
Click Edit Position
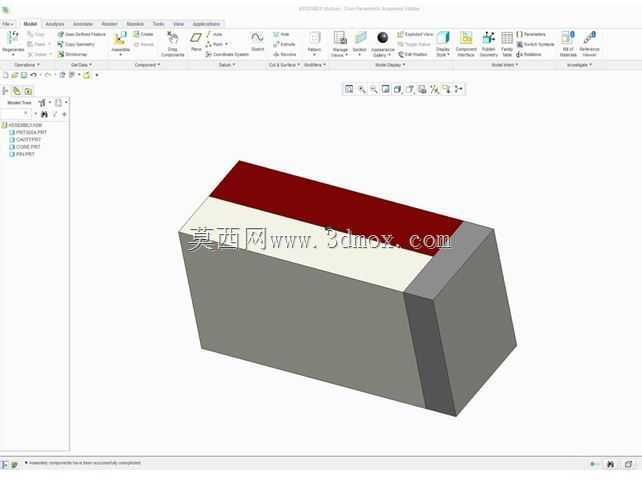[413, 54]
